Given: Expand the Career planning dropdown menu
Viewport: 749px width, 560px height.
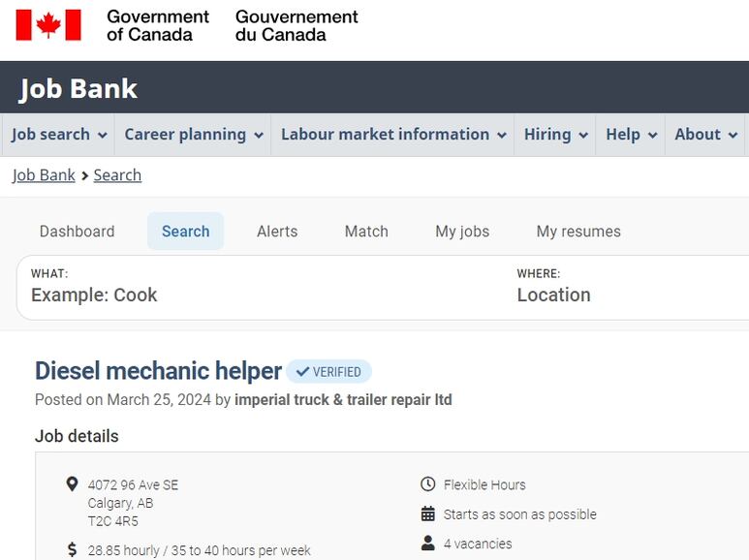Looking at the screenshot, I should [193, 135].
